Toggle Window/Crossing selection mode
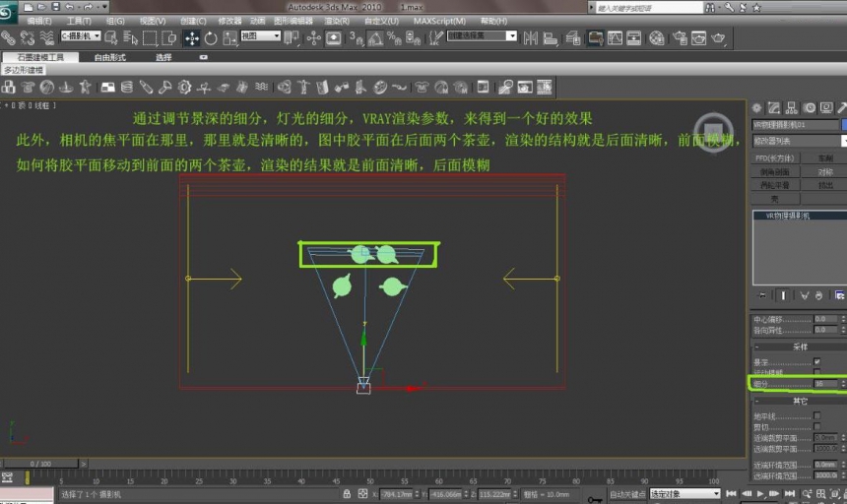Screen dimensions: 847x504 pos(169,37)
